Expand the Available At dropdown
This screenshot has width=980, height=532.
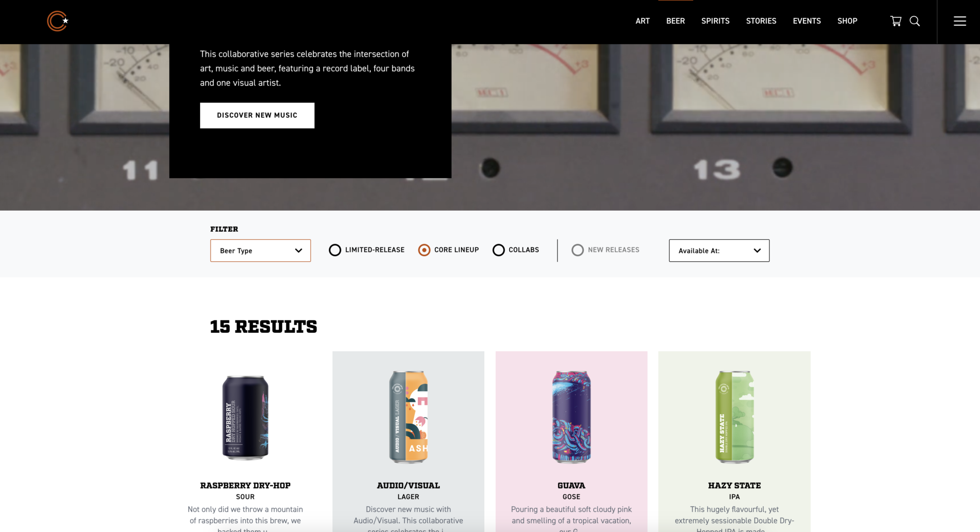point(719,250)
